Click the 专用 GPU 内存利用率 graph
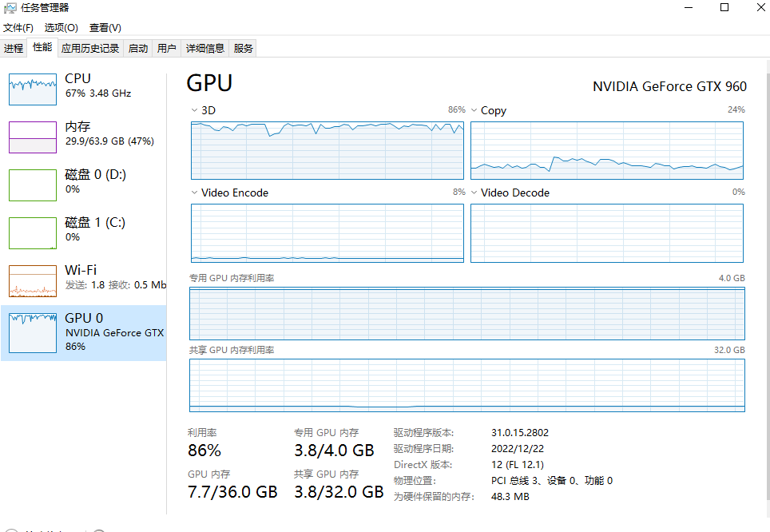The height and width of the screenshot is (532, 770). click(x=466, y=314)
